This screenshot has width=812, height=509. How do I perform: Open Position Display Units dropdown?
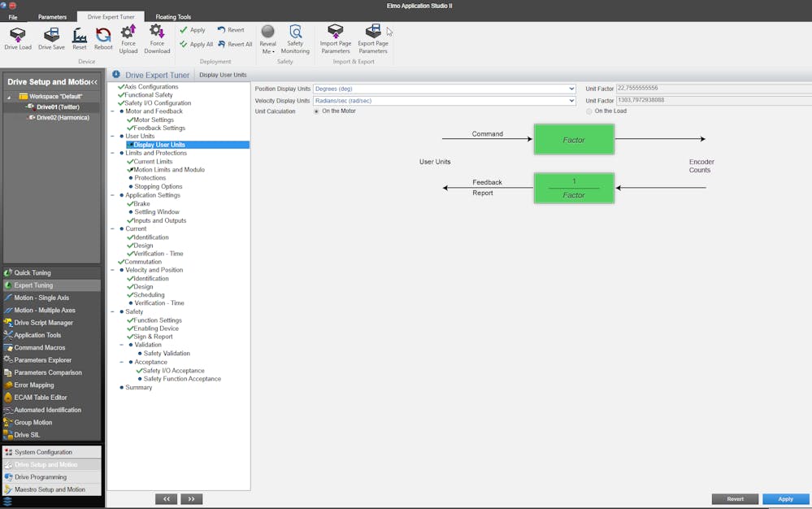click(x=445, y=89)
